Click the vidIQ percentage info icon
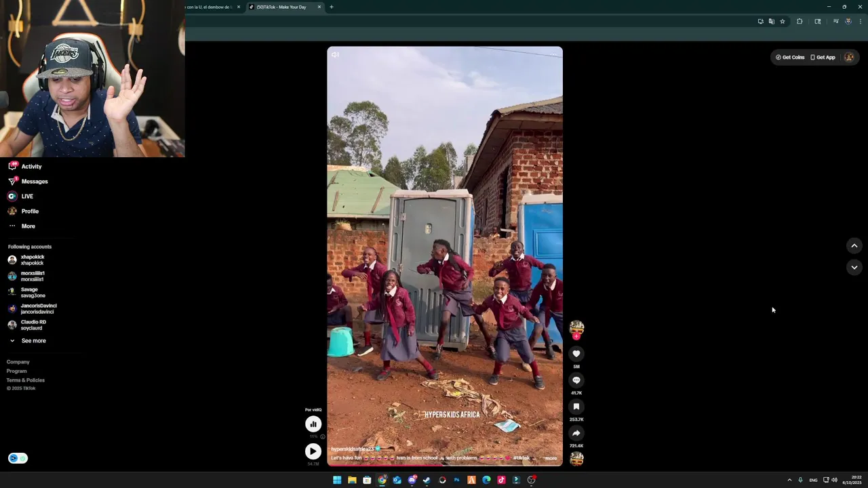868x488 pixels. (322, 436)
